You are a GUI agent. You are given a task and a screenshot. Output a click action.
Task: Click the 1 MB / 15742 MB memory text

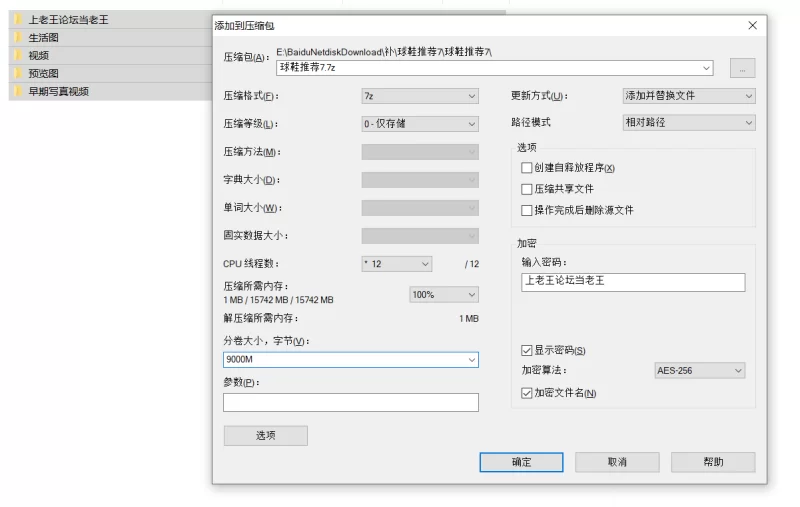[x=279, y=300]
